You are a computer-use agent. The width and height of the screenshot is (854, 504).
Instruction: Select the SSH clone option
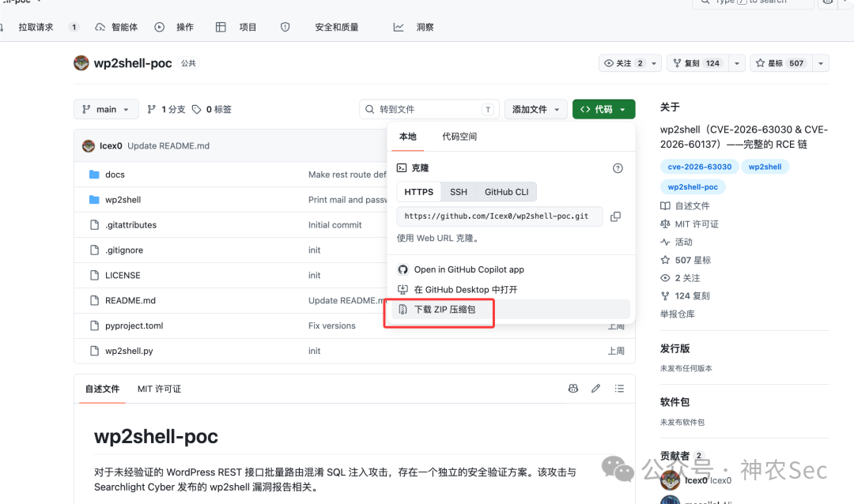tap(459, 192)
